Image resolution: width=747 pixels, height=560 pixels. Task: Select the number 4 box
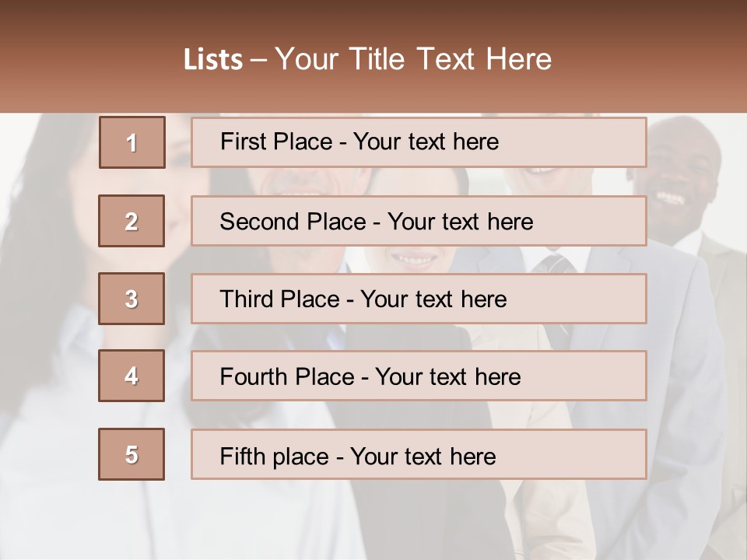pos(132,376)
